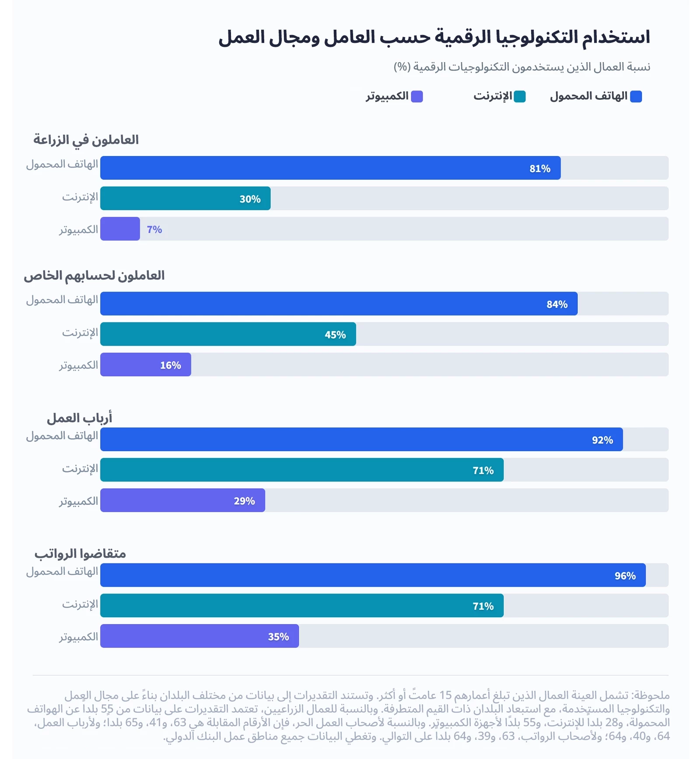The image size is (700, 759).
Task: Click the 7% computer bar
Action: 120,229
